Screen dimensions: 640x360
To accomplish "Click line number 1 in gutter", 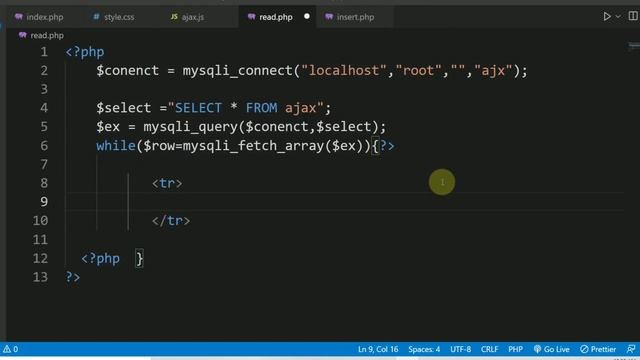I will coord(44,52).
